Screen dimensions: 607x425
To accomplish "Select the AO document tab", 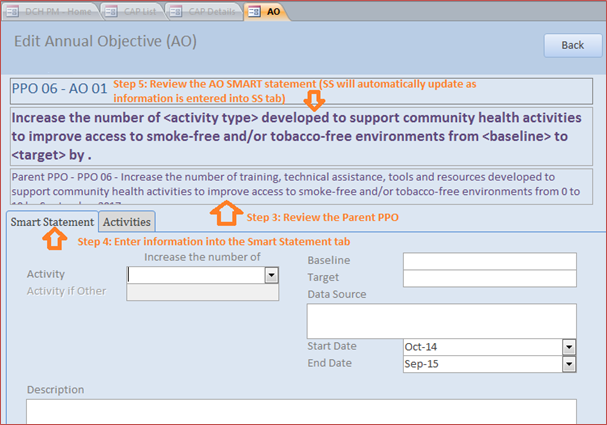I will (267, 12).
